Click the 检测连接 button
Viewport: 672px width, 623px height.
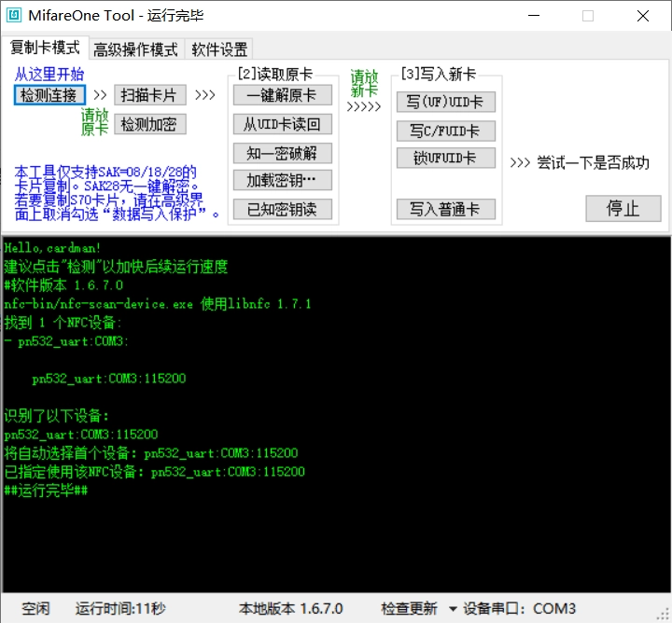tap(49, 95)
